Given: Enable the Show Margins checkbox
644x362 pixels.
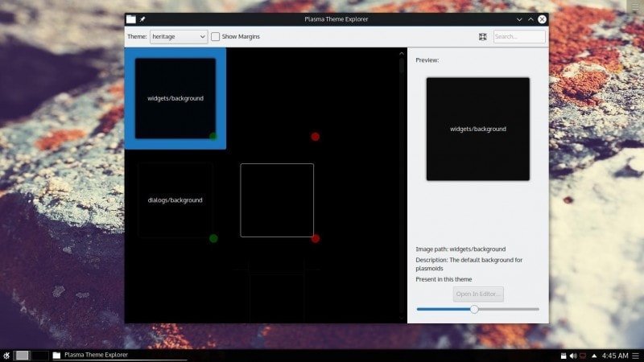Looking at the screenshot, I should [x=215, y=36].
